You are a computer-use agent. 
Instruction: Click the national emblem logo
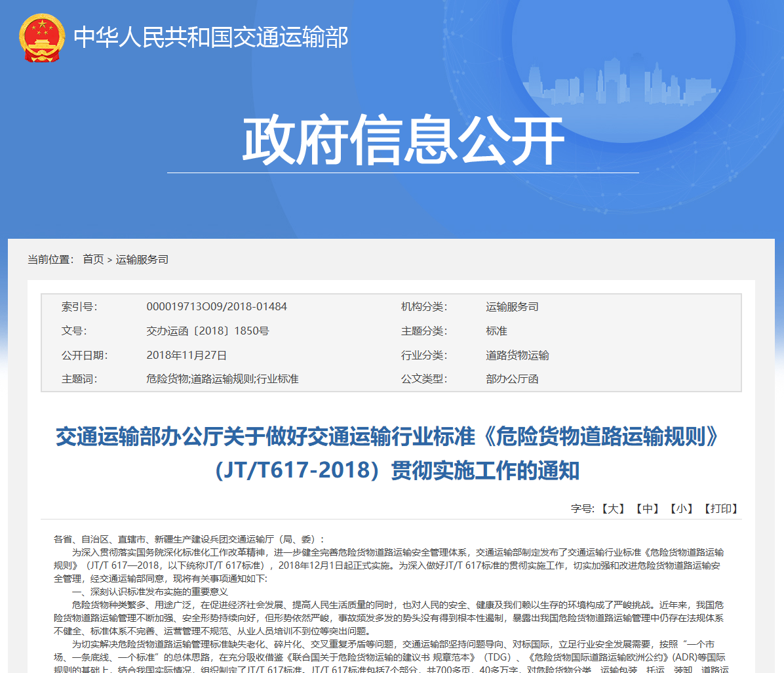coord(42,37)
